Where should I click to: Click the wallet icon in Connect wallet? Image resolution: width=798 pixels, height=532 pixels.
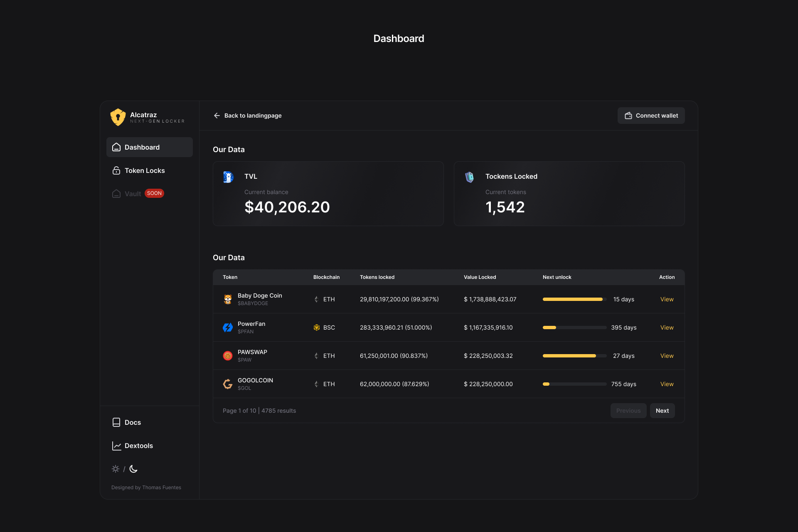(628, 116)
